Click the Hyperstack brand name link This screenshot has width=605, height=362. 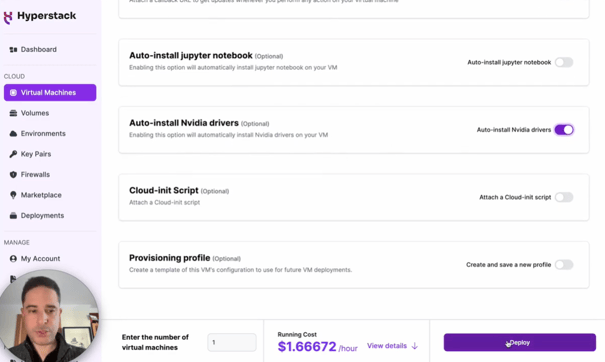tap(47, 16)
